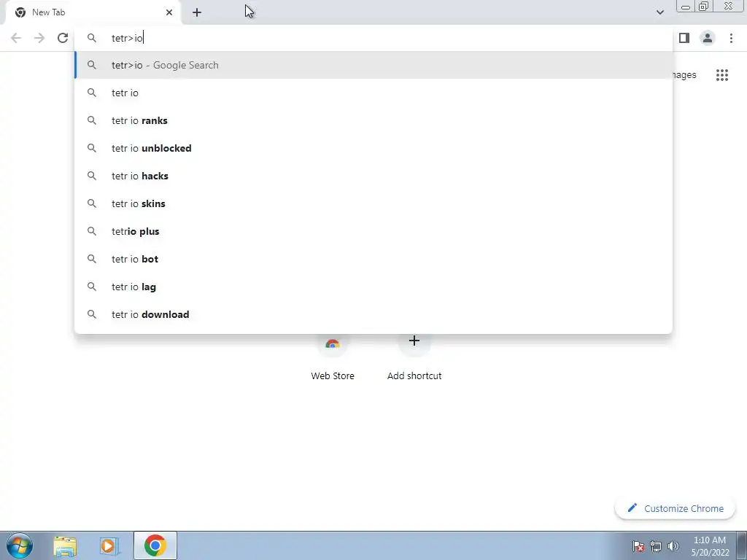This screenshot has width=747, height=560.
Task: Click the volume speaker tray icon
Action: click(x=673, y=546)
